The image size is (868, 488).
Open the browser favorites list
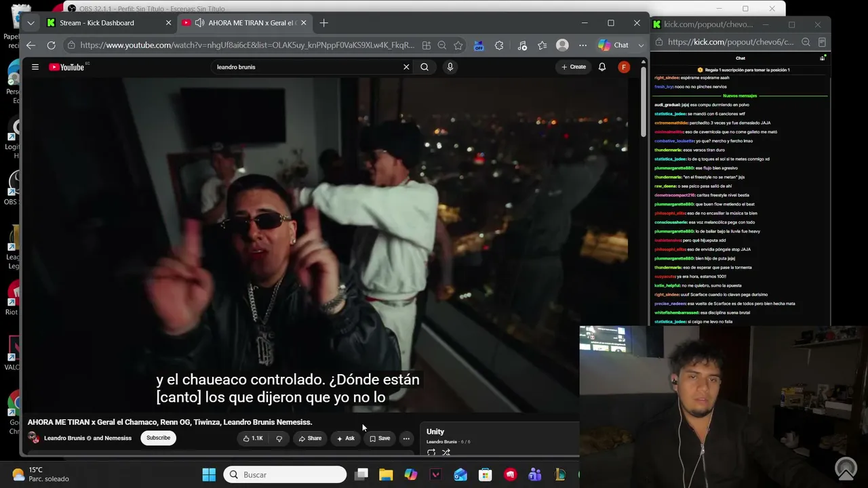pos(542,45)
